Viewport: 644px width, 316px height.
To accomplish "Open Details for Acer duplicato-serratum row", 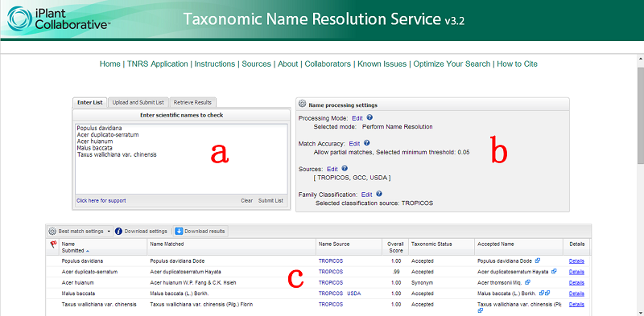I will (576, 272).
